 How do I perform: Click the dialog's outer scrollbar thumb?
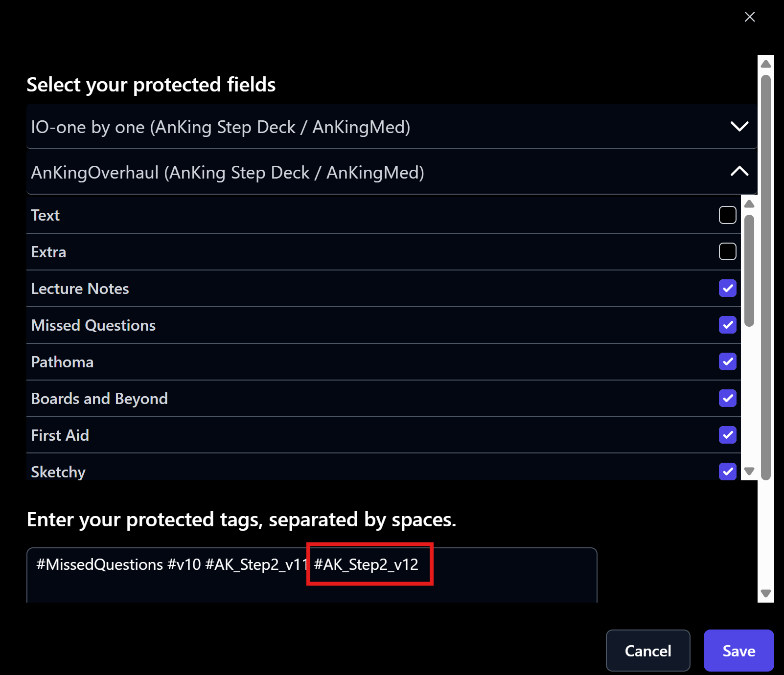pyautogui.click(x=766, y=276)
